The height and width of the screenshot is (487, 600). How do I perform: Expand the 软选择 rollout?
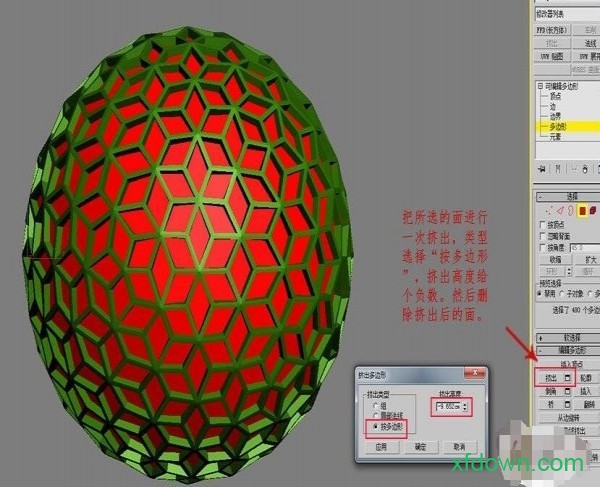pyautogui.click(x=565, y=338)
